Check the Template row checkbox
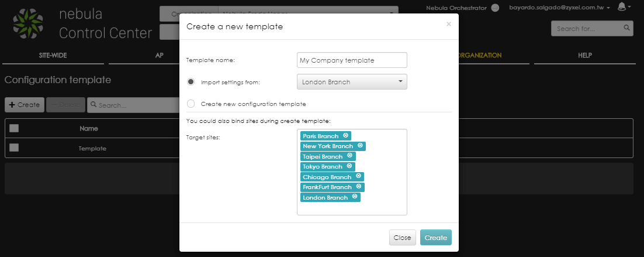644x257 pixels. point(14,148)
